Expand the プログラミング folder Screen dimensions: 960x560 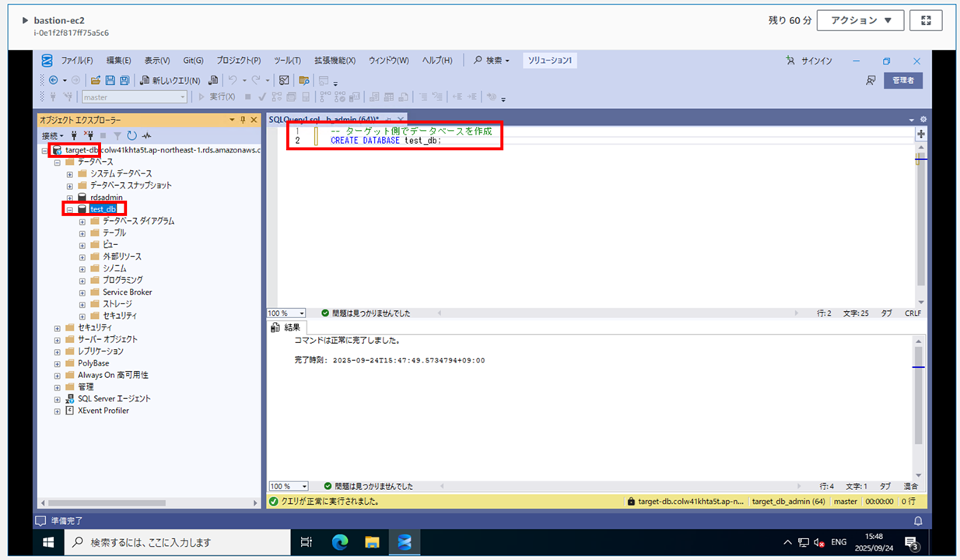pyautogui.click(x=82, y=280)
